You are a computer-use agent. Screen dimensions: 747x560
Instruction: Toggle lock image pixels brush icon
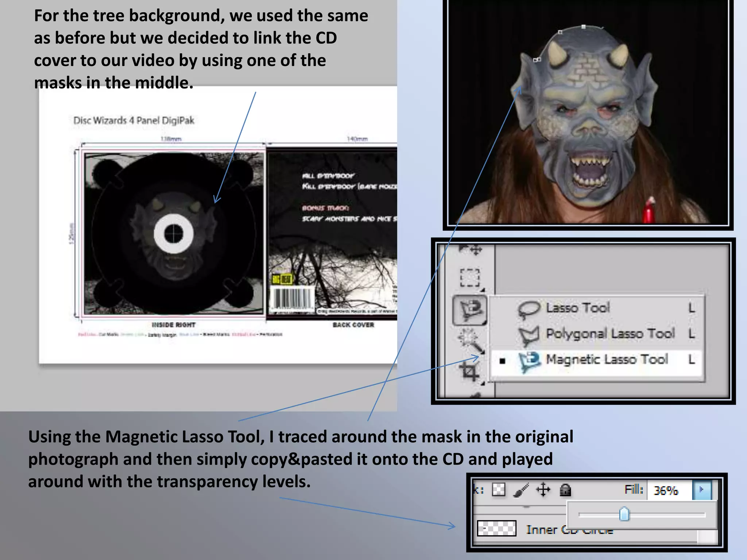(x=521, y=490)
